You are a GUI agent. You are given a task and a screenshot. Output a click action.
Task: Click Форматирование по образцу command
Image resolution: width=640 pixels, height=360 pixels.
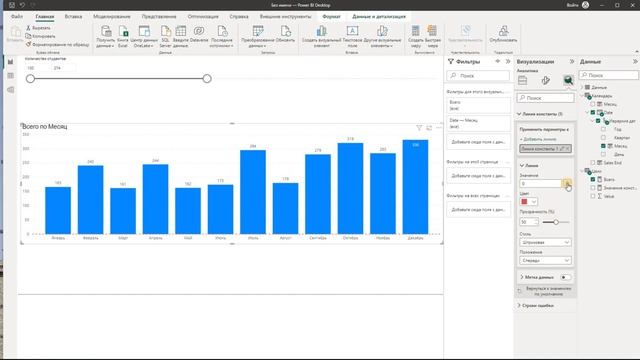pos(57,44)
